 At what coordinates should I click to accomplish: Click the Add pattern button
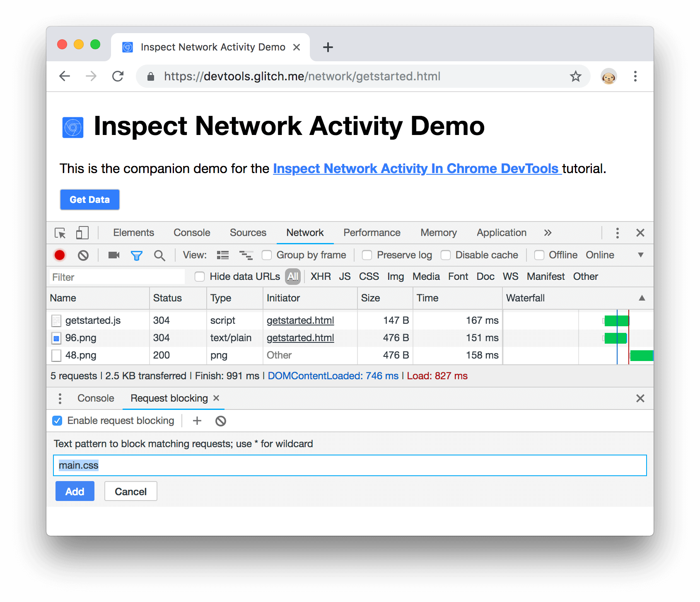(x=75, y=491)
